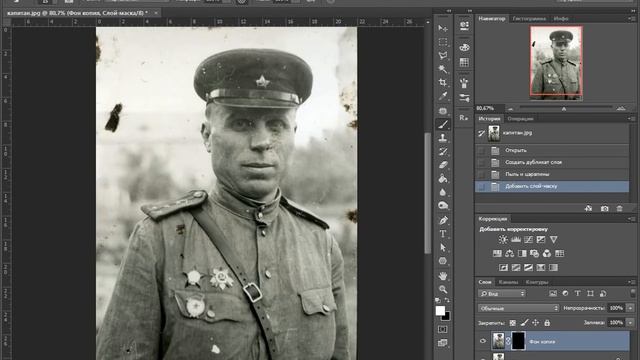Open the opacity slider dropdown arrow

tap(630, 308)
